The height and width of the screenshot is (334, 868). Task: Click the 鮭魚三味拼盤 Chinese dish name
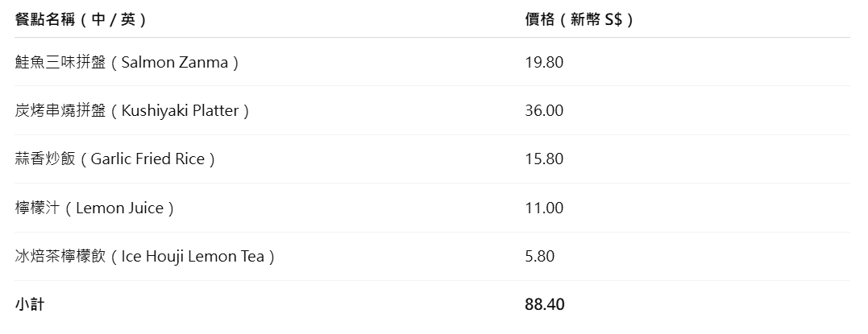60,62
